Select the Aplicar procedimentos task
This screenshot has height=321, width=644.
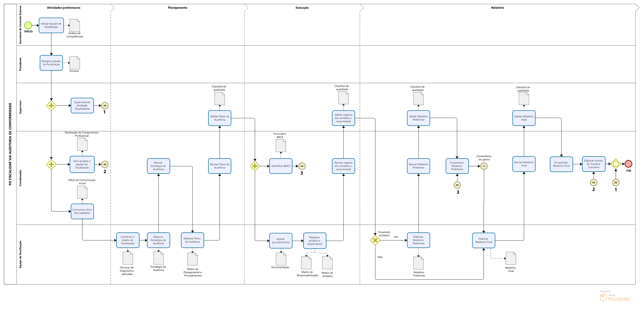coord(281,241)
